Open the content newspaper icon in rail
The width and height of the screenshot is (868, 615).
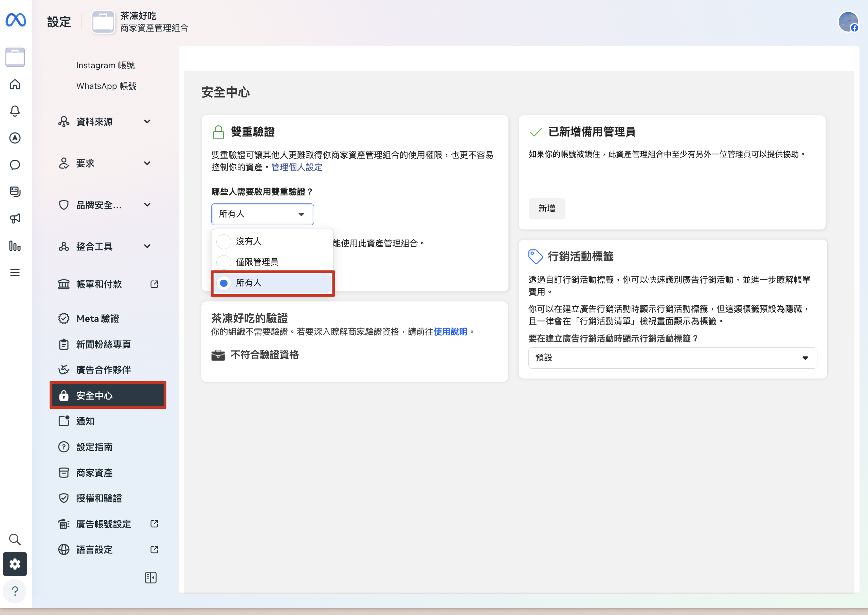pos(15,191)
